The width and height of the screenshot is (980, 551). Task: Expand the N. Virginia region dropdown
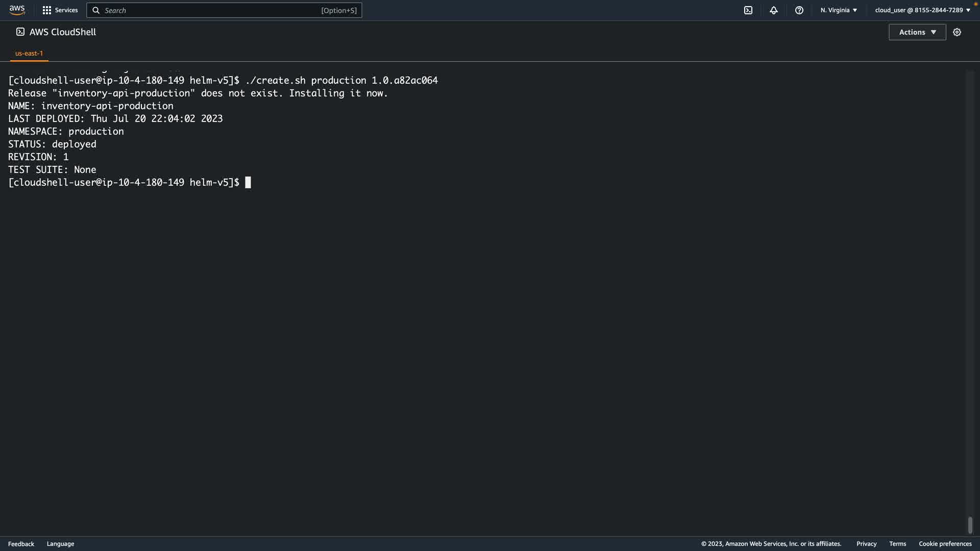point(839,10)
